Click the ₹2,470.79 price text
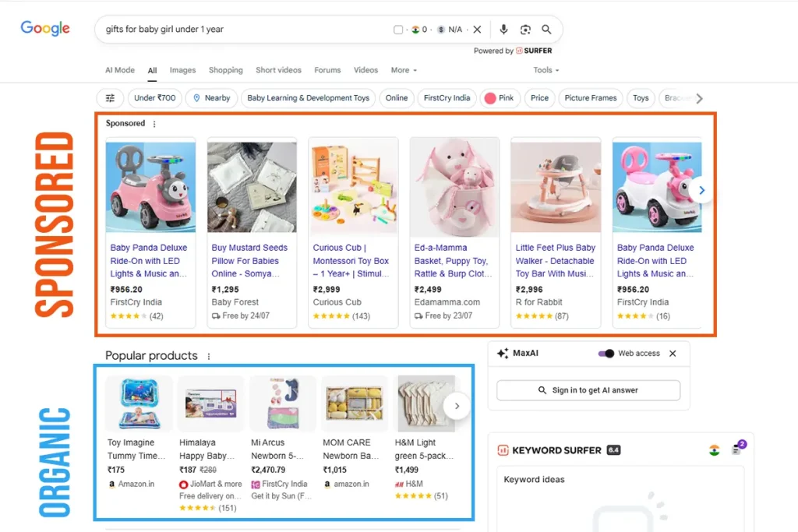This screenshot has width=798, height=532. click(268, 470)
